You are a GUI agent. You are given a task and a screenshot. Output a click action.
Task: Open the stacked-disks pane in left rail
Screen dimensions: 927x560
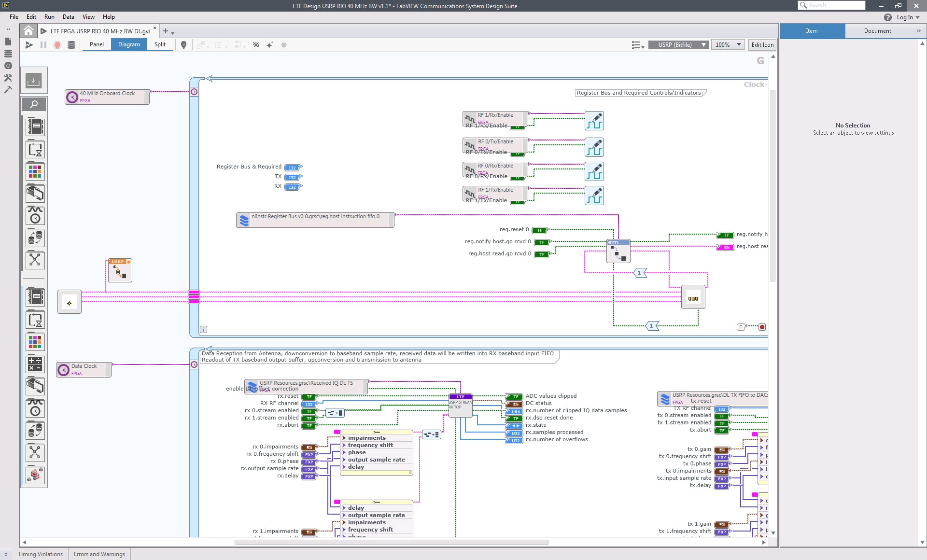point(8,54)
